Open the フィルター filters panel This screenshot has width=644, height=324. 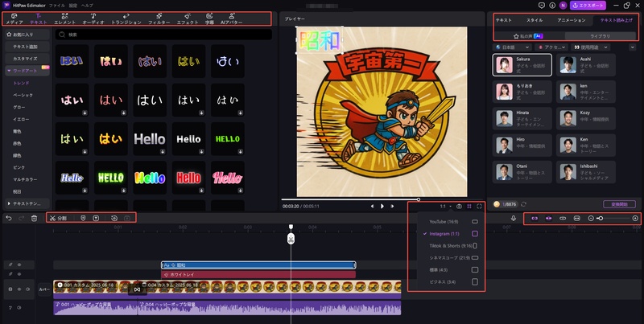click(159, 18)
